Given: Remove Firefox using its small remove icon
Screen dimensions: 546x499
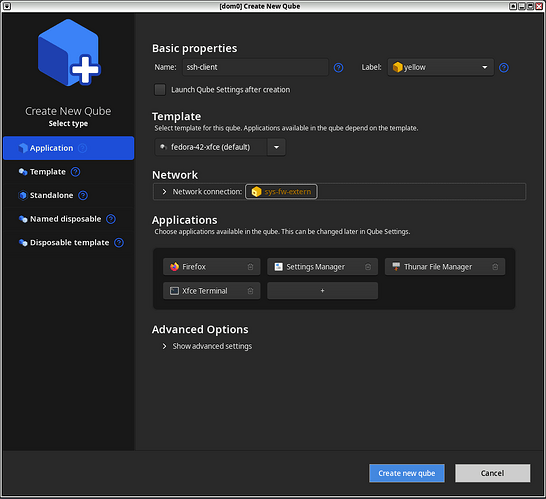Looking at the screenshot, I should click(x=250, y=267).
